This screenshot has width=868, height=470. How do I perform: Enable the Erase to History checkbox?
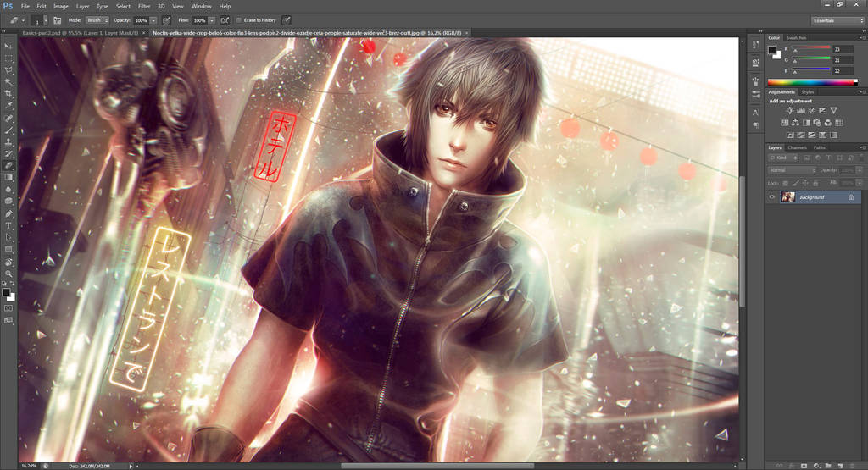239,20
